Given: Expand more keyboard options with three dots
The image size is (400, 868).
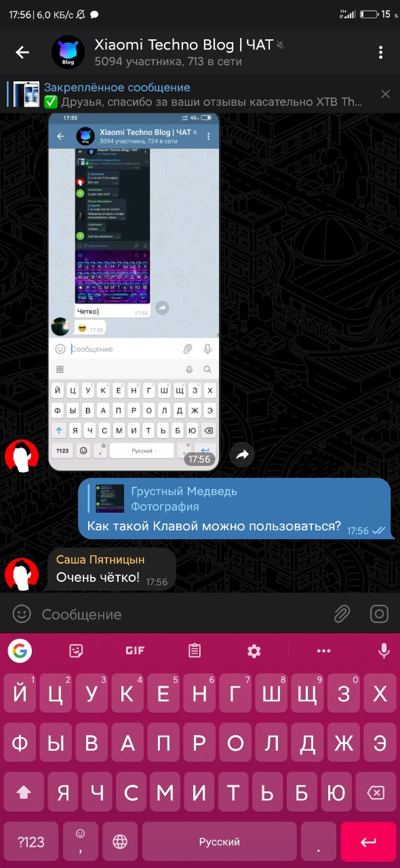Looking at the screenshot, I should [x=323, y=651].
